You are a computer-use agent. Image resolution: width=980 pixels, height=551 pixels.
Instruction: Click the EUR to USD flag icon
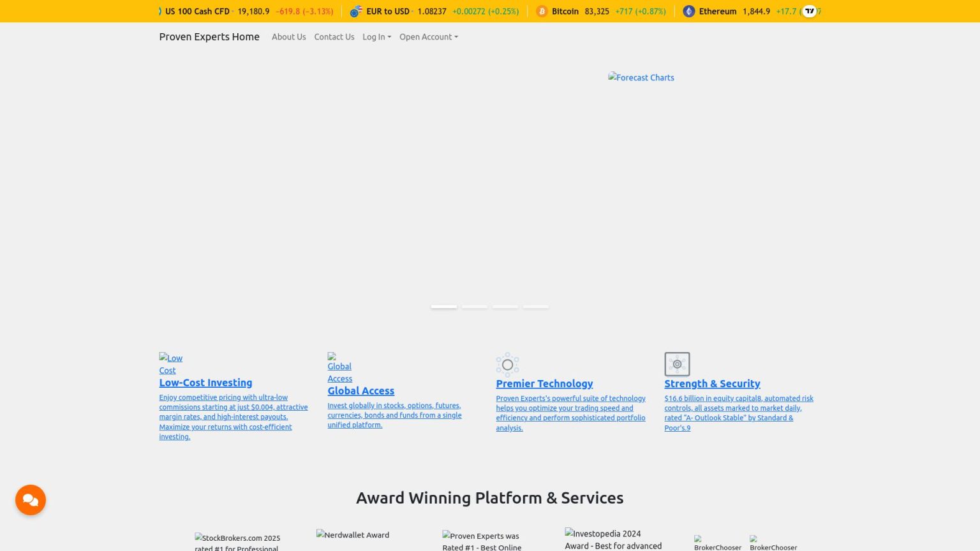click(x=356, y=11)
